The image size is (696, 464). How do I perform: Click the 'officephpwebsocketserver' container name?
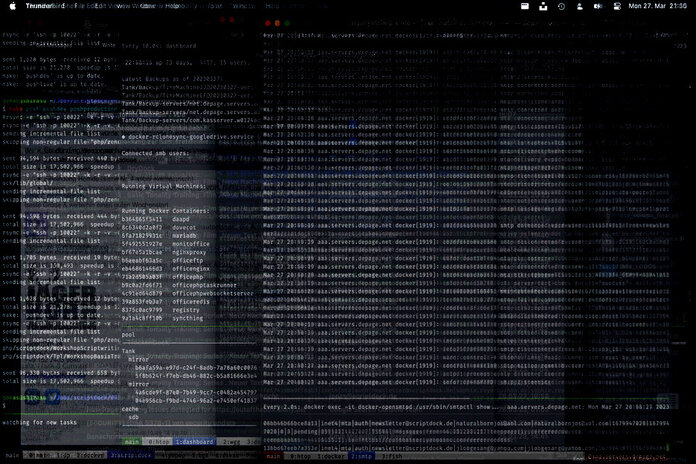coord(213,293)
